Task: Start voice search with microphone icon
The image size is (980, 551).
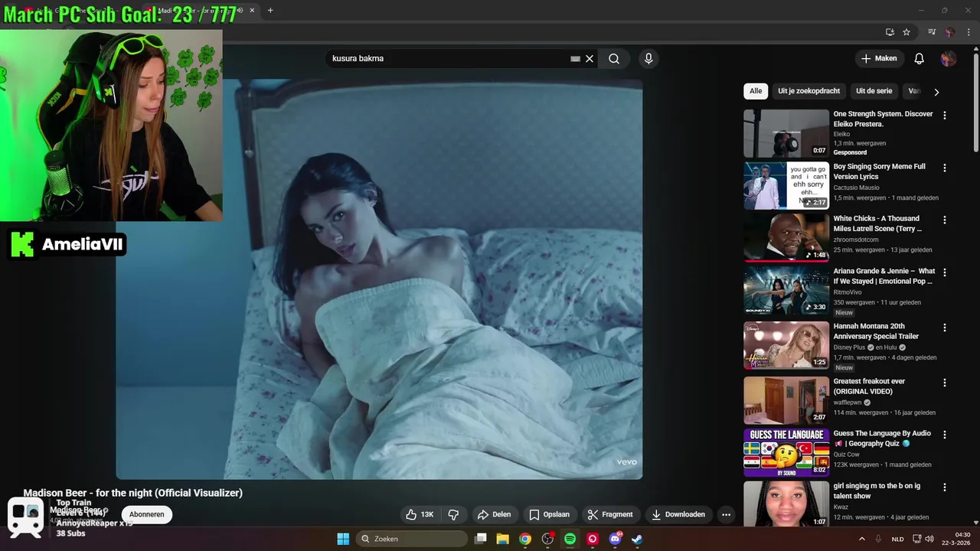Action: pyautogui.click(x=648, y=59)
